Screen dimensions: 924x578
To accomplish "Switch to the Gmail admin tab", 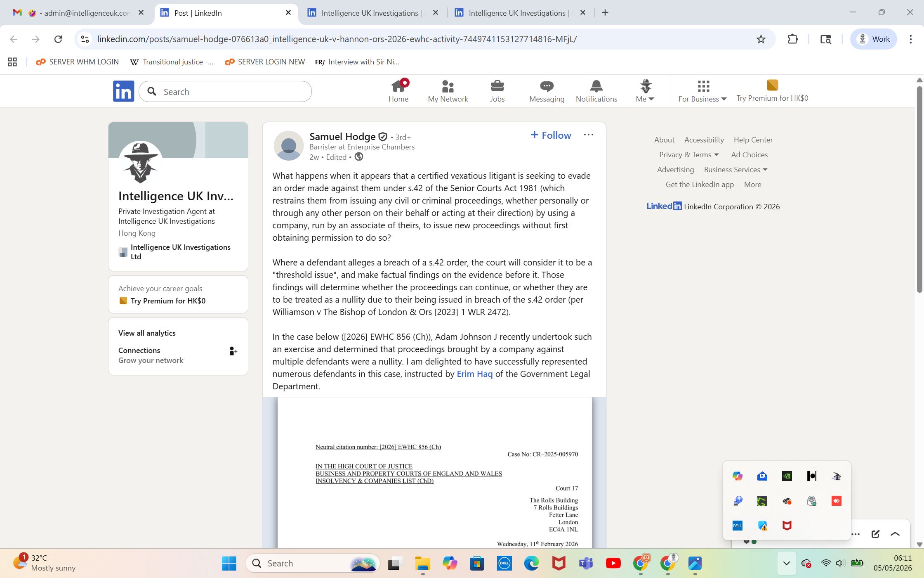I will [78, 13].
